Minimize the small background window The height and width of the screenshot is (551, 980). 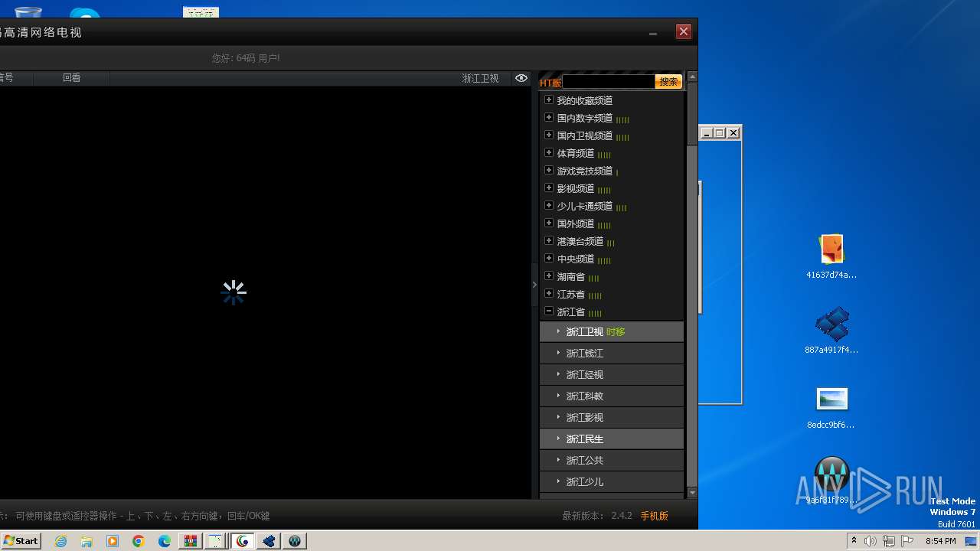click(707, 133)
